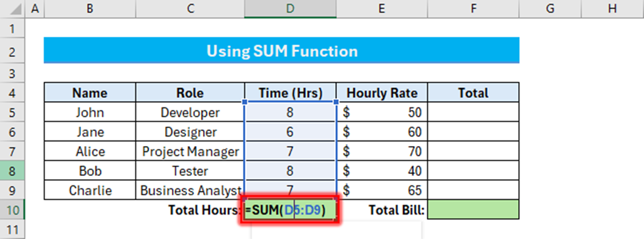This screenshot has height=239, width=644.
Task: Click row 10 header
Action: pyautogui.click(x=12, y=210)
